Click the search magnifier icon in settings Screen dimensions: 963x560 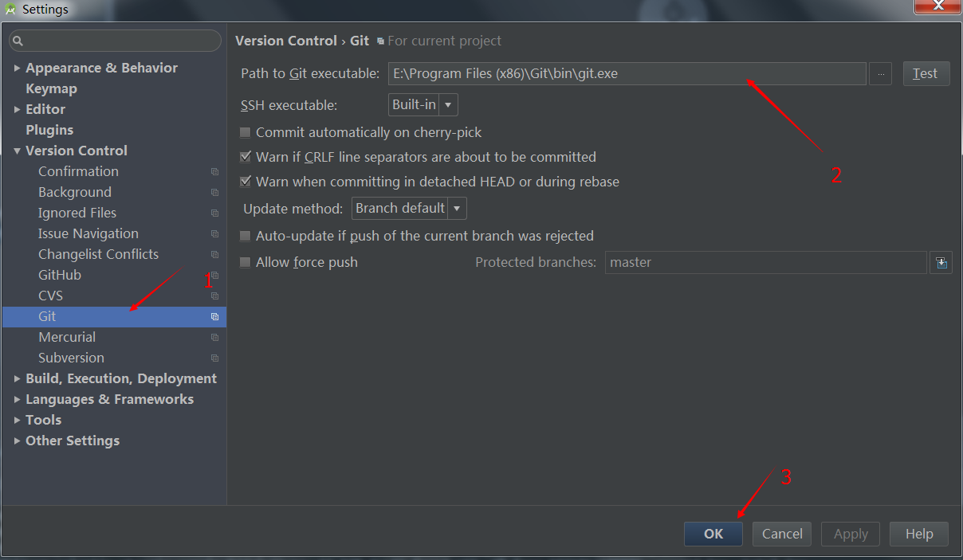pos(18,41)
